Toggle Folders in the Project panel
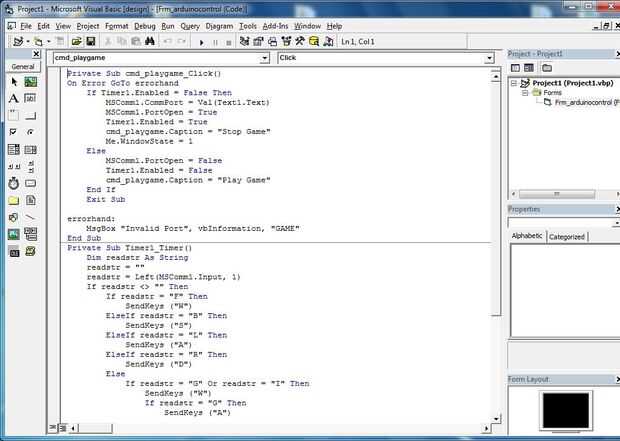Viewport: 620px width, 441px height. point(547,68)
